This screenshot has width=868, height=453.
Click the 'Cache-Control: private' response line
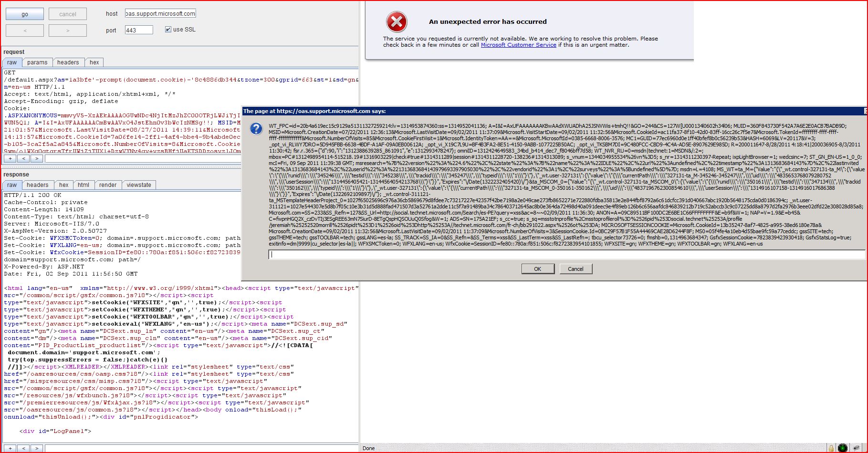tap(46, 202)
